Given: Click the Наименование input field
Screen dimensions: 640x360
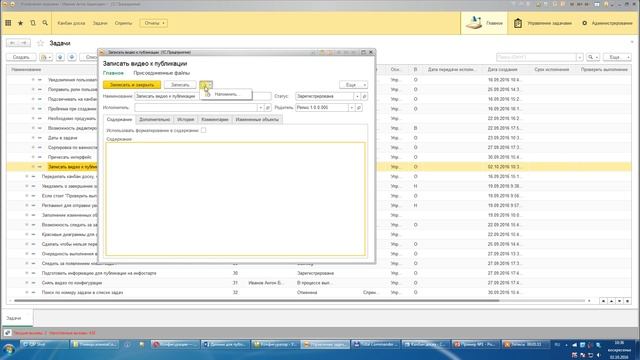Looking at the screenshot, I should tap(203, 96).
